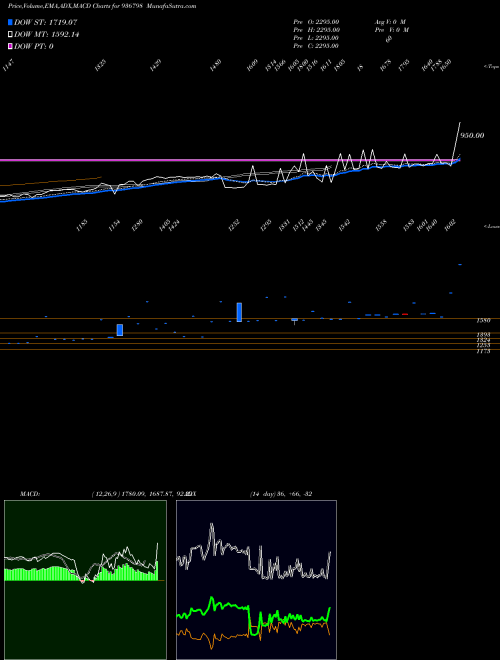Click the topmost blue candle on the right
500x660 pixels.
460,264
